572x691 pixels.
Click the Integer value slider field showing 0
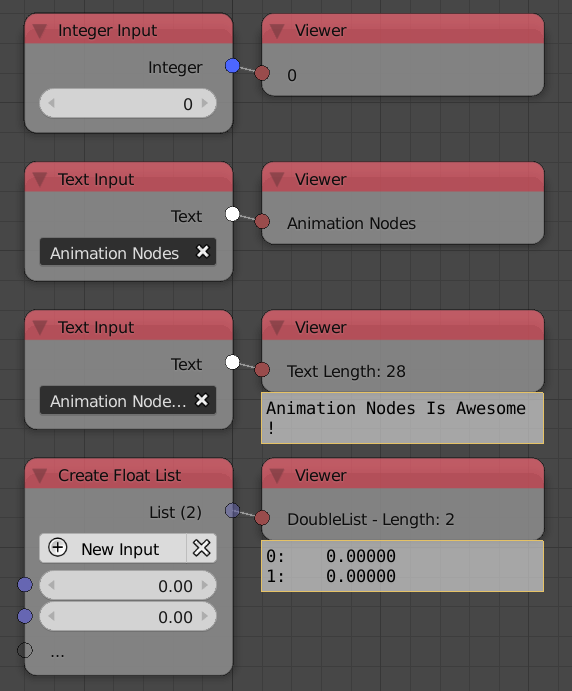tap(128, 103)
